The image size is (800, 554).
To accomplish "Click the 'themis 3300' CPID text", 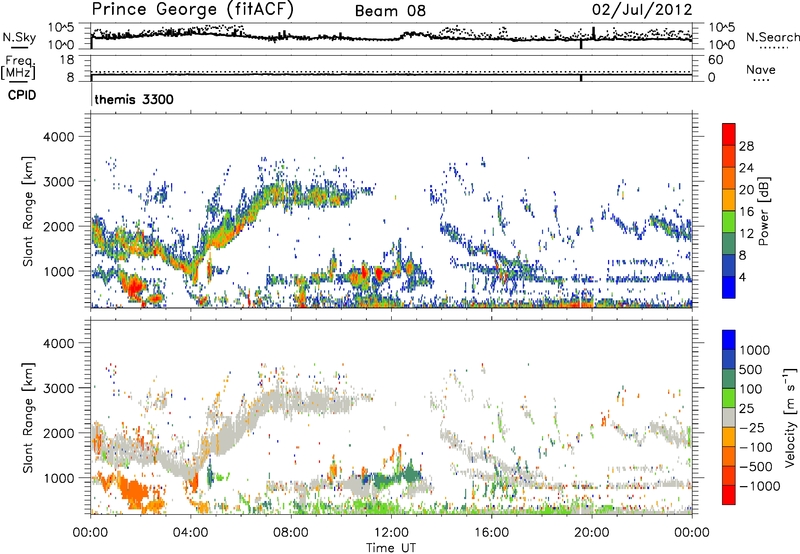I will (134, 99).
